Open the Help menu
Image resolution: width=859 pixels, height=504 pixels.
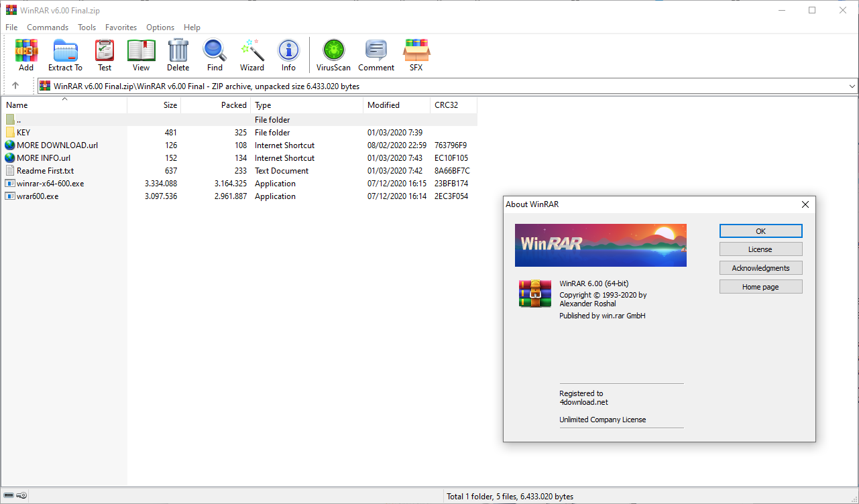pos(192,27)
